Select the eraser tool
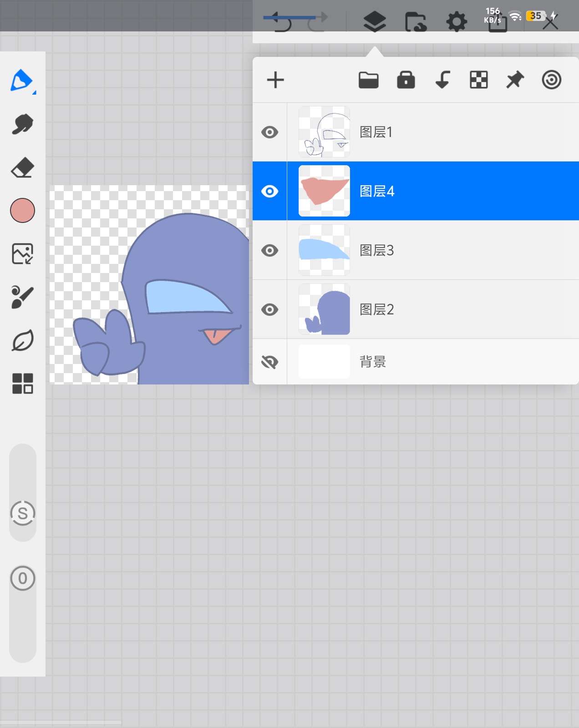 coord(22,167)
